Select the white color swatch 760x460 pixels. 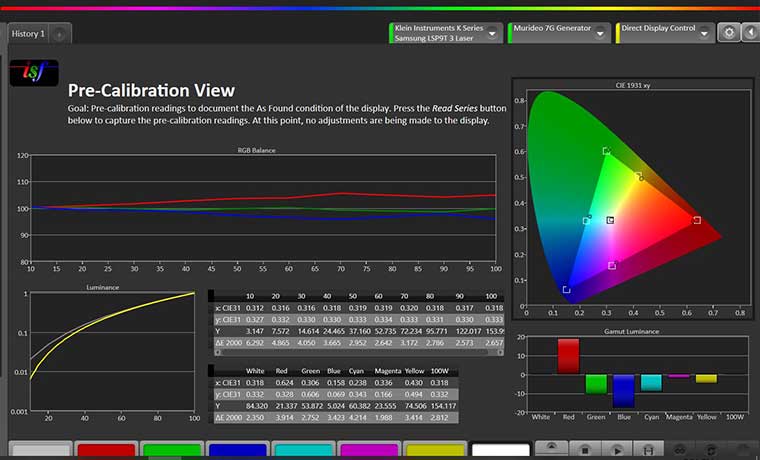point(500,451)
